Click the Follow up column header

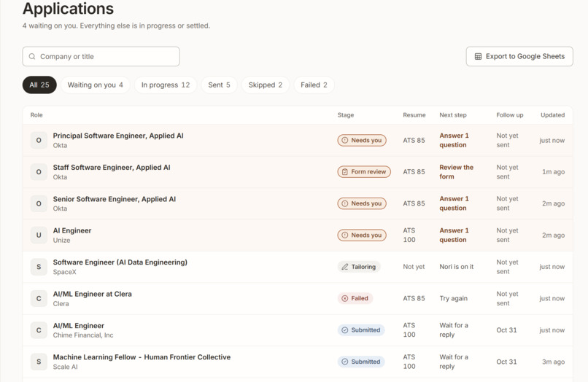510,115
